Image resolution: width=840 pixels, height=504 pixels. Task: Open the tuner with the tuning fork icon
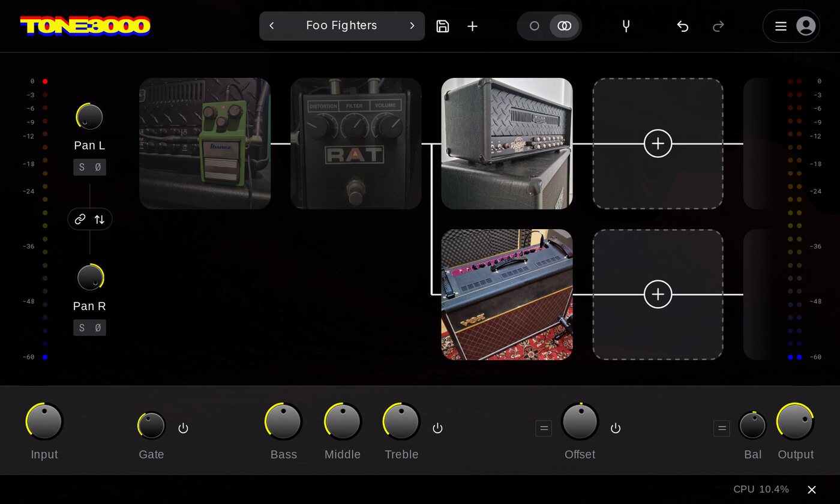click(626, 26)
